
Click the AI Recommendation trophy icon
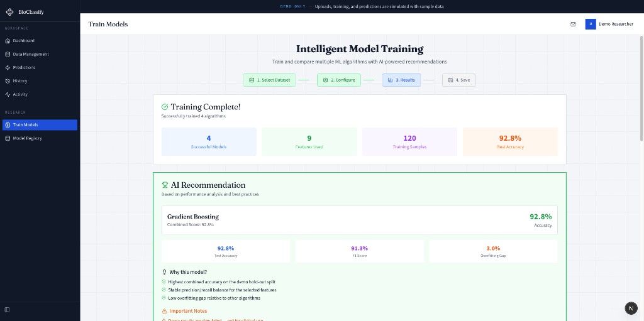(x=165, y=185)
